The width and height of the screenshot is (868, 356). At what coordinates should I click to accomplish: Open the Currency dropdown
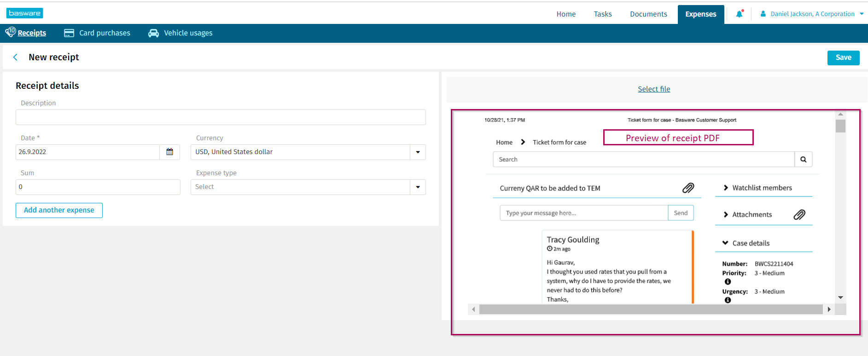coord(418,152)
